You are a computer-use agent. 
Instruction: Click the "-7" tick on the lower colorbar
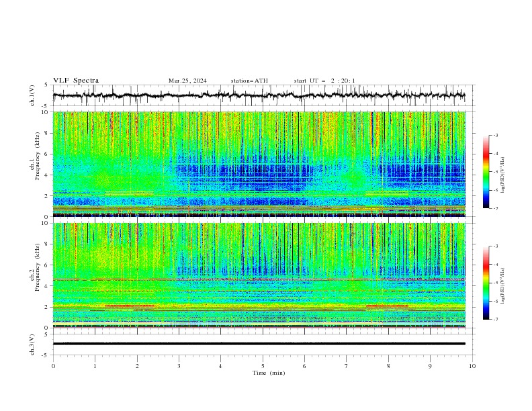click(495, 320)
